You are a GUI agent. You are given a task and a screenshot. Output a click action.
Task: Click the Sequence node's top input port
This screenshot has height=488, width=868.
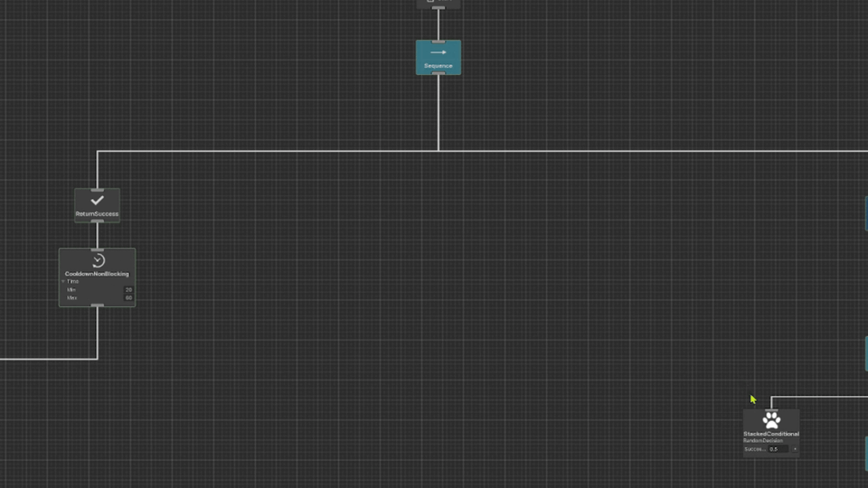point(438,42)
